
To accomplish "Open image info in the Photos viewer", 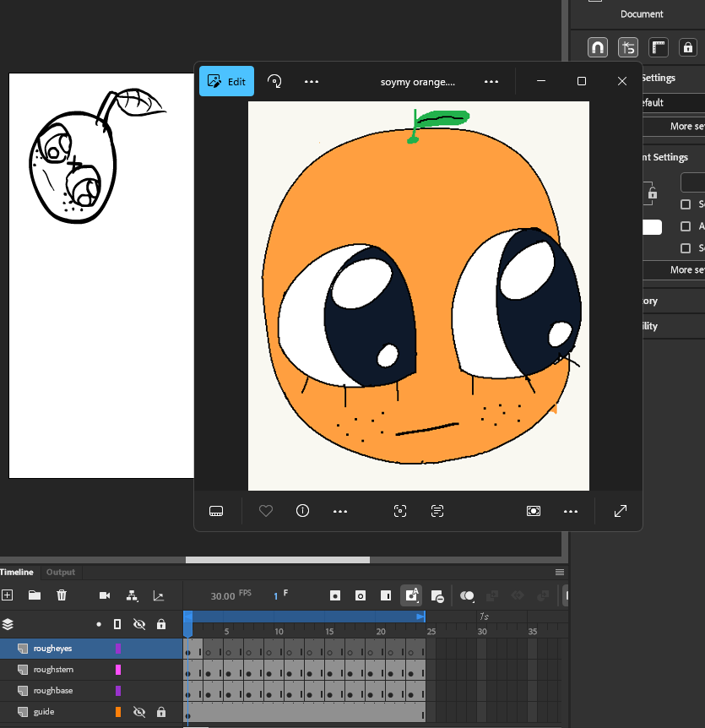I will coord(303,511).
